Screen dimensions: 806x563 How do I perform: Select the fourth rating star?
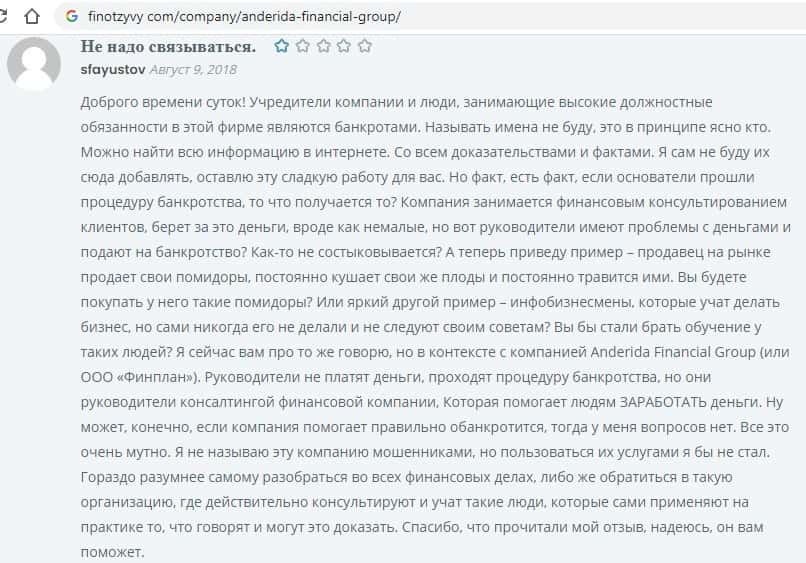(x=343, y=46)
